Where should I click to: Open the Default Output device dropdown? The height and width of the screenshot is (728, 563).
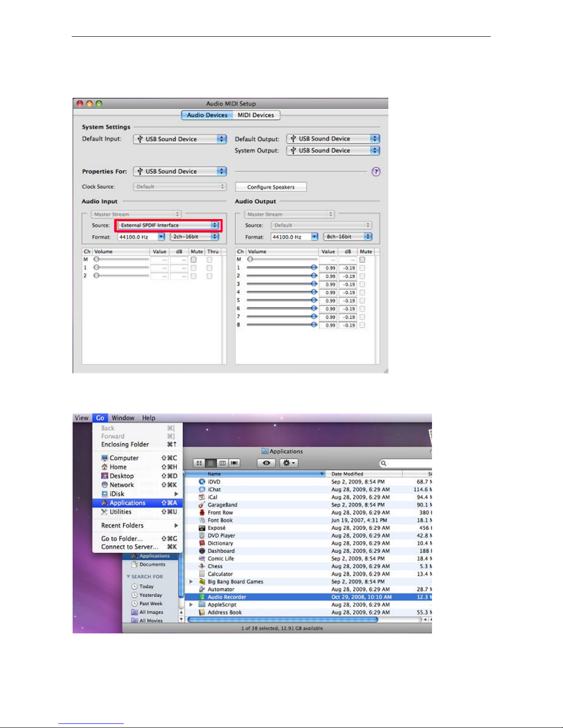333,139
